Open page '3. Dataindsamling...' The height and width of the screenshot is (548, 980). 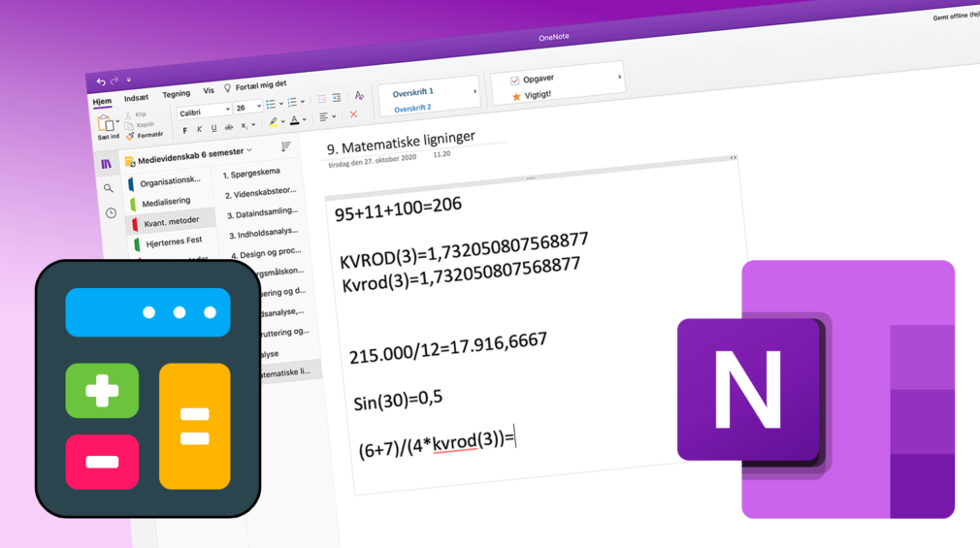coord(263,213)
